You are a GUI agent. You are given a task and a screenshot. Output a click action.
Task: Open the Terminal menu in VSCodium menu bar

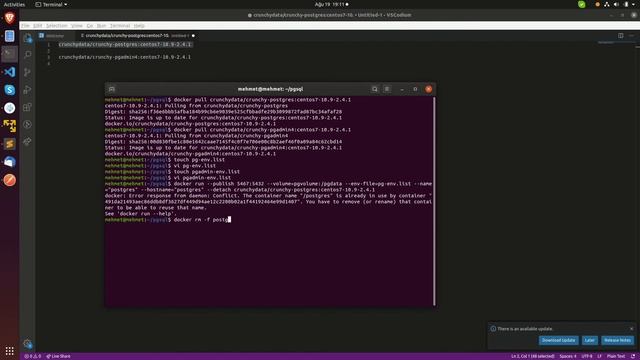tap(120, 25)
